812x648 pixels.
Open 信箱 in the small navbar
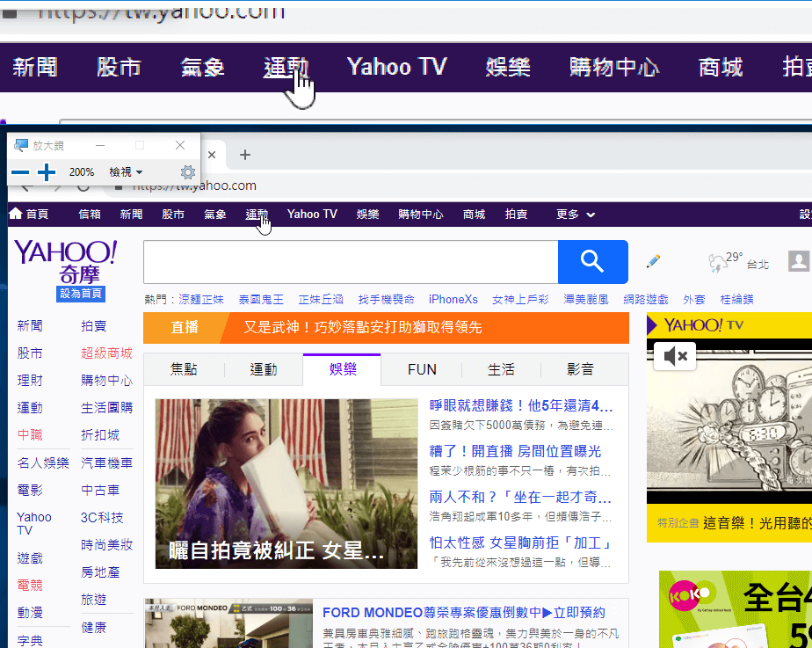[90, 214]
